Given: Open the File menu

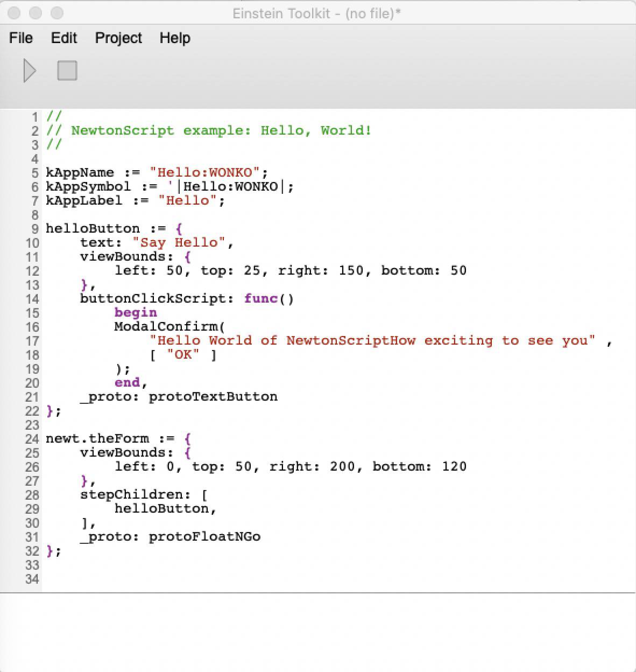Looking at the screenshot, I should point(21,38).
